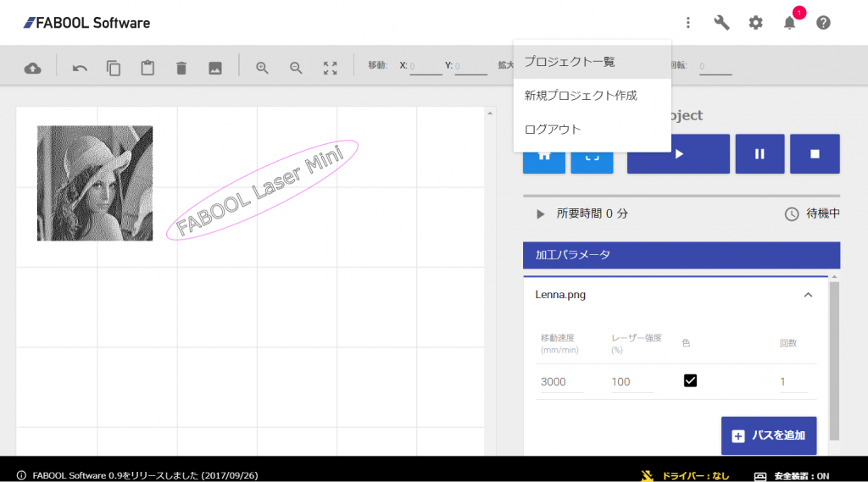The width and height of the screenshot is (868, 482).
Task: View notifications bell
Action: coord(790,23)
